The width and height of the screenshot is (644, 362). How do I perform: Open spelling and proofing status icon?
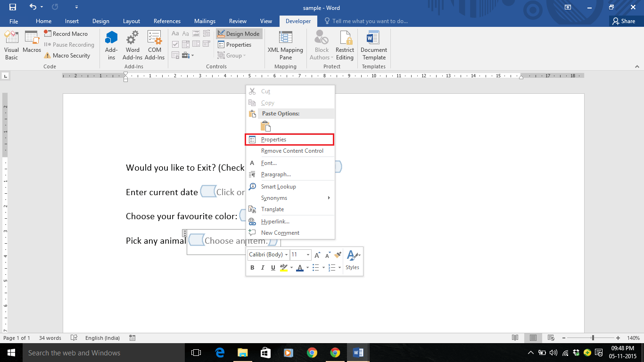[74, 338]
